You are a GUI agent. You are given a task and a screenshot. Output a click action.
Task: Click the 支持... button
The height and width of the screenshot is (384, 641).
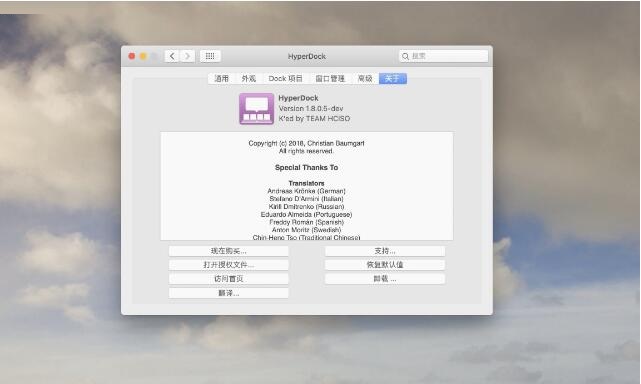click(385, 251)
